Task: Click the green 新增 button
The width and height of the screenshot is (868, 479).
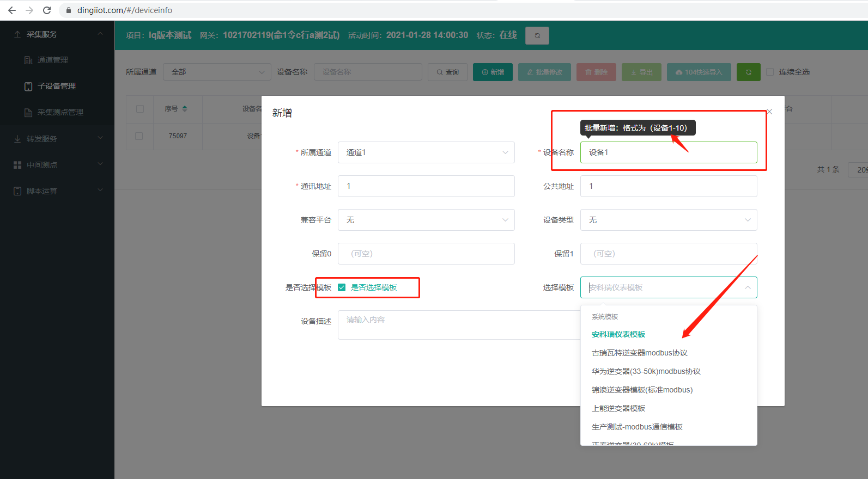Action: (x=493, y=72)
